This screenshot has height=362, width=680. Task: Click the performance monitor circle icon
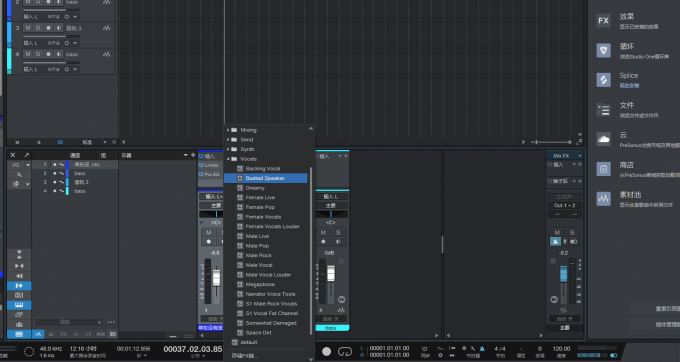click(29, 352)
